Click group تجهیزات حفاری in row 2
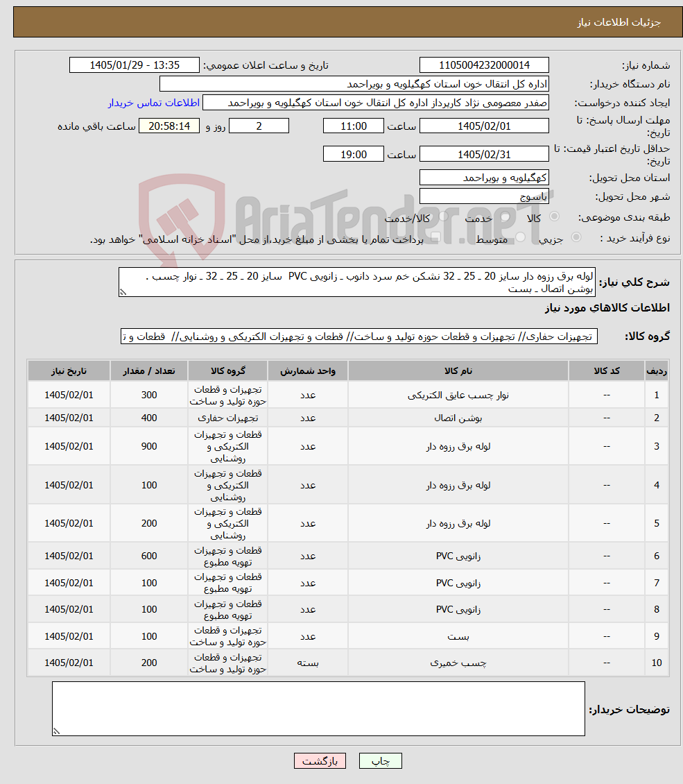This screenshot has height=784, width=683. [228, 418]
